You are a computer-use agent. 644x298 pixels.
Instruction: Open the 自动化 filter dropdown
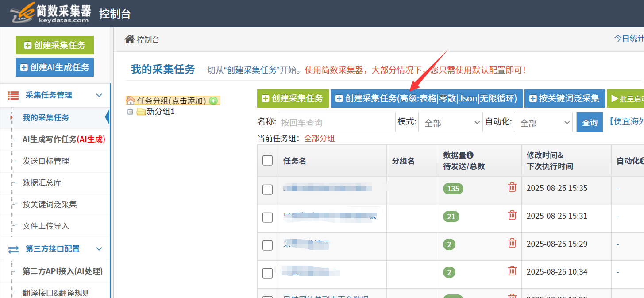click(x=543, y=123)
